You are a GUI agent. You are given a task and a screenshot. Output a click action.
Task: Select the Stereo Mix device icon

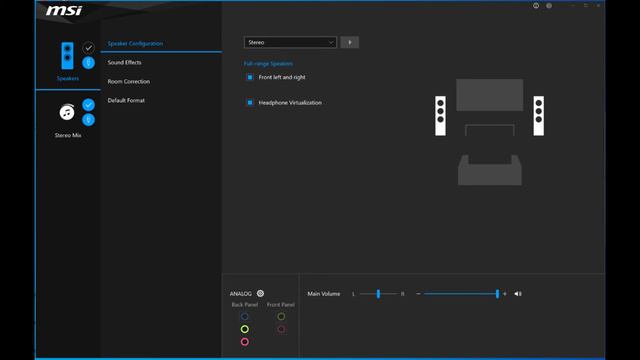click(x=67, y=112)
